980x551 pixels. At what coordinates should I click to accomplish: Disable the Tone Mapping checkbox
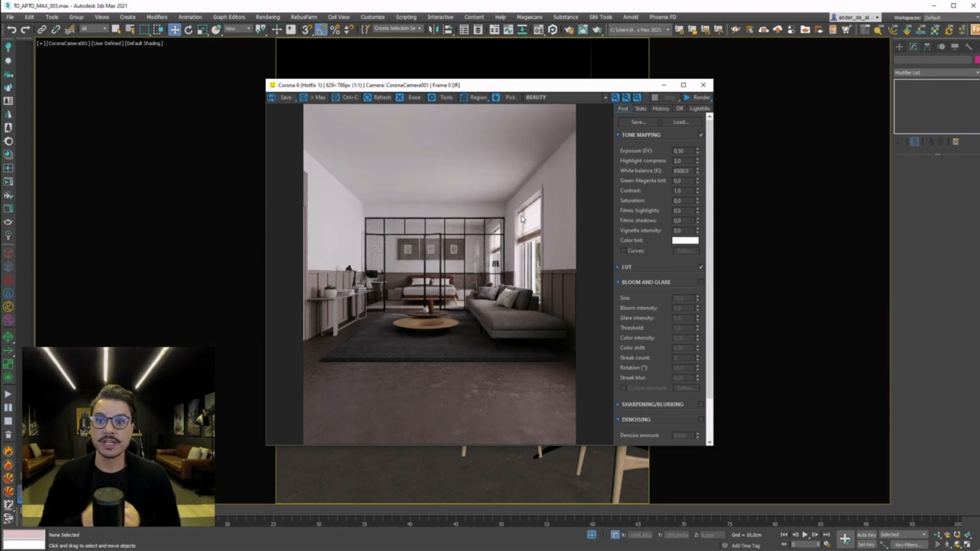tap(701, 135)
